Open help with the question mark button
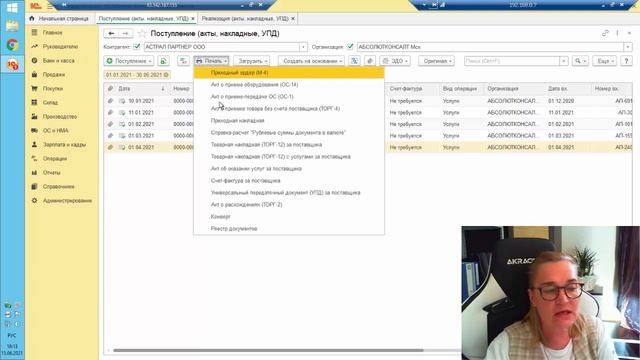The height and width of the screenshot is (360, 640). 626,61
